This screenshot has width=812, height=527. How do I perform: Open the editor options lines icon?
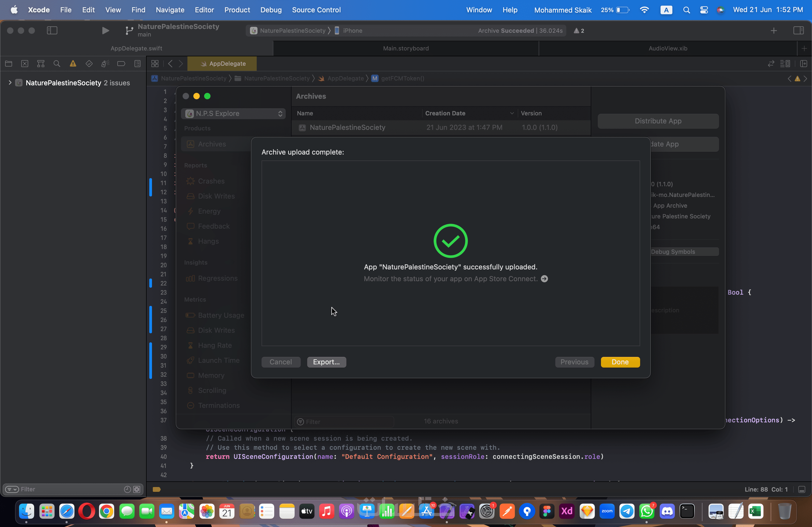click(785, 64)
